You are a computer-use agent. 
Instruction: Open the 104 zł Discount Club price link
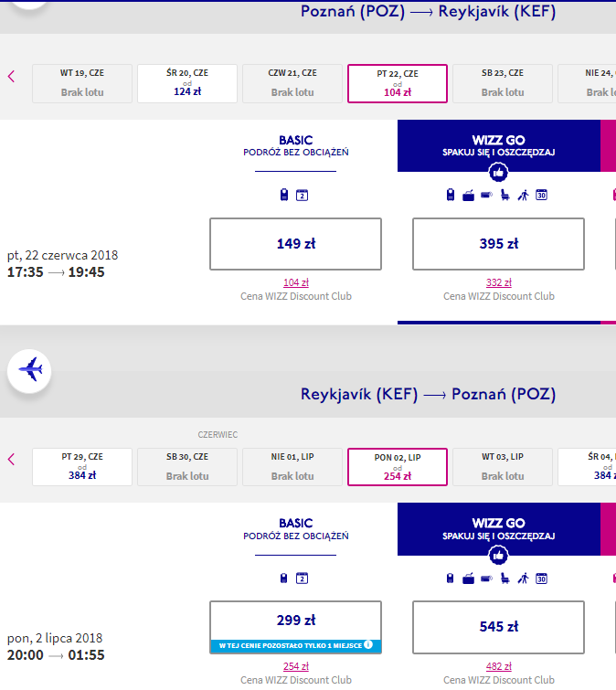click(x=296, y=282)
